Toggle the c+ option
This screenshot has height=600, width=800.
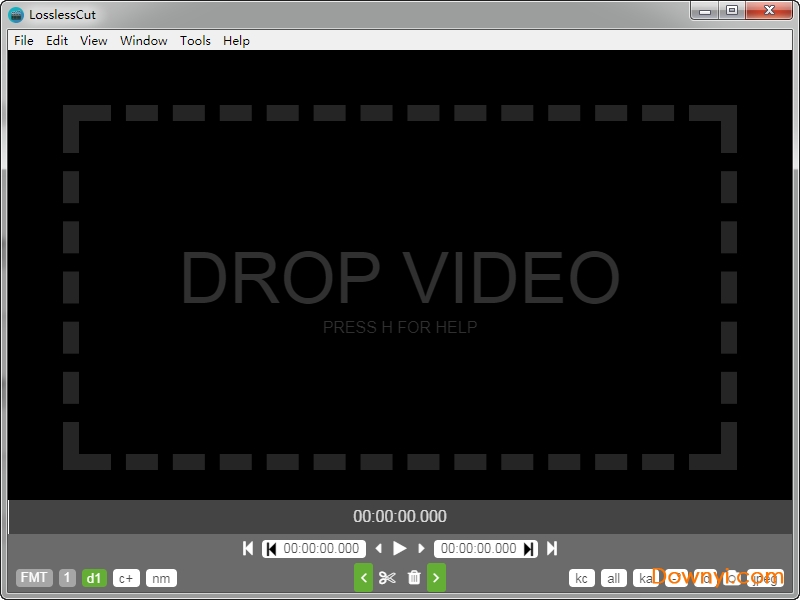(126, 578)
